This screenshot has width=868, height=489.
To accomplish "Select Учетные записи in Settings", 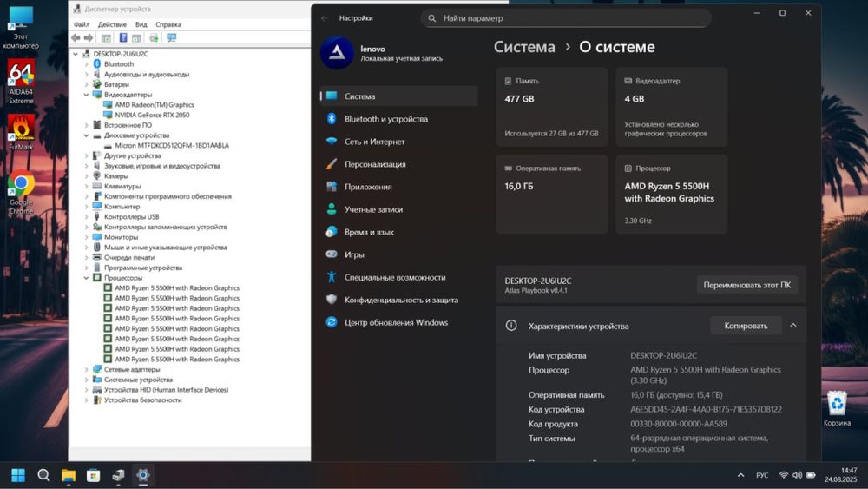I will click(398, 209).
